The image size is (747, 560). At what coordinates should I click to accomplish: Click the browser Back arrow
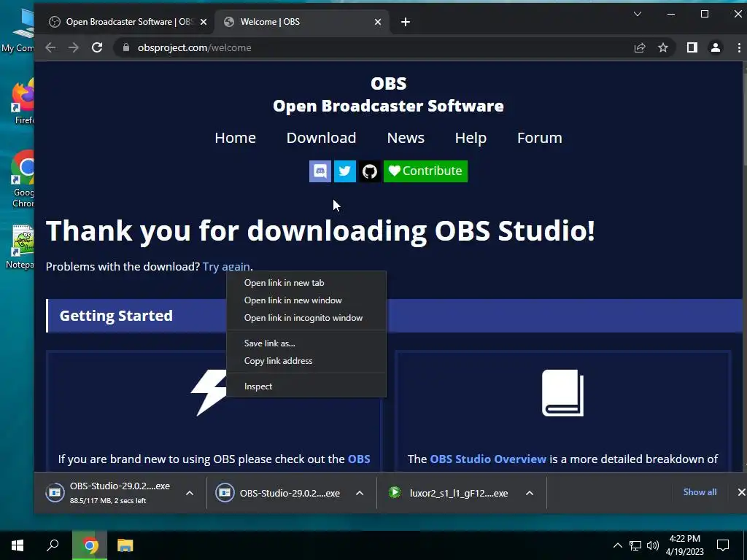click(x=50, y=47)
